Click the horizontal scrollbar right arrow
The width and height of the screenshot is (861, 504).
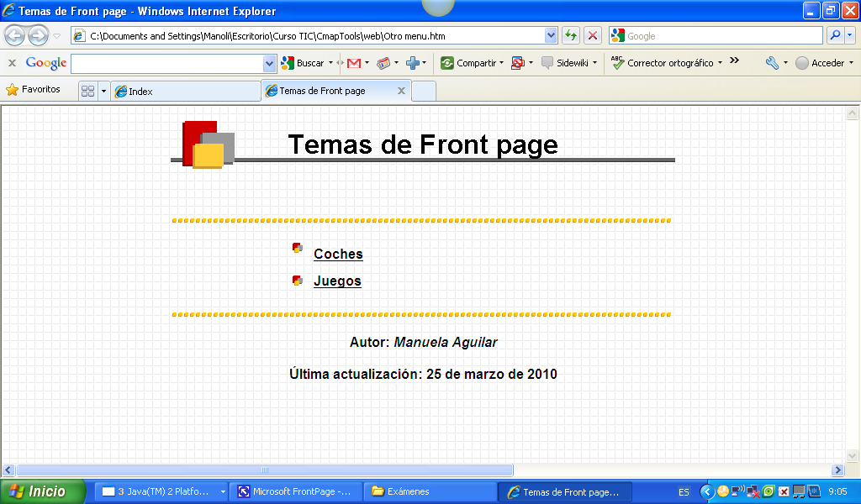837,470
